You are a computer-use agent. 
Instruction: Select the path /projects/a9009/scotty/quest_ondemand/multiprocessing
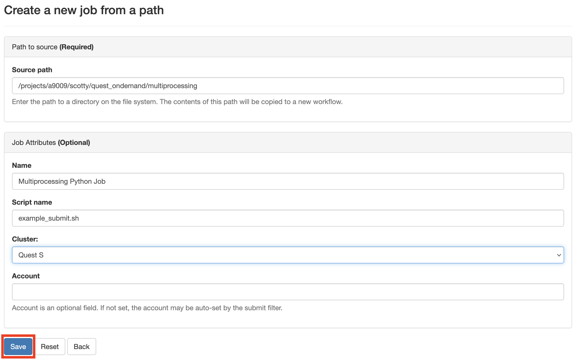pyautogui.click(x=108, y=86)
